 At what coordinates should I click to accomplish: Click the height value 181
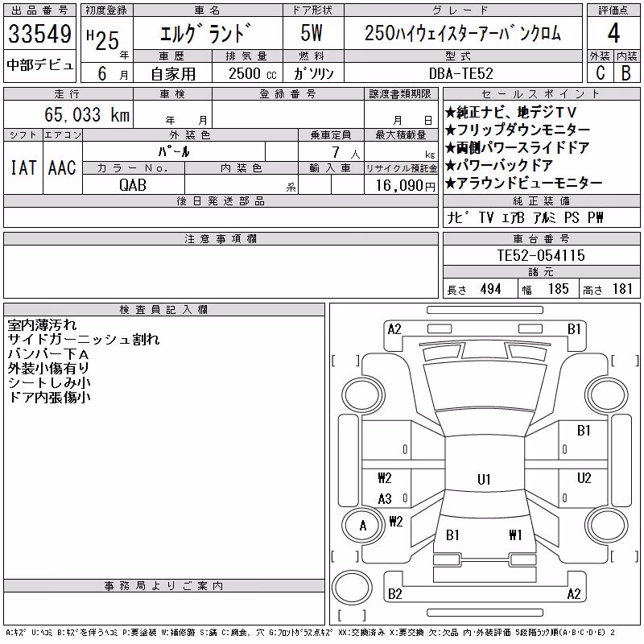622,289
